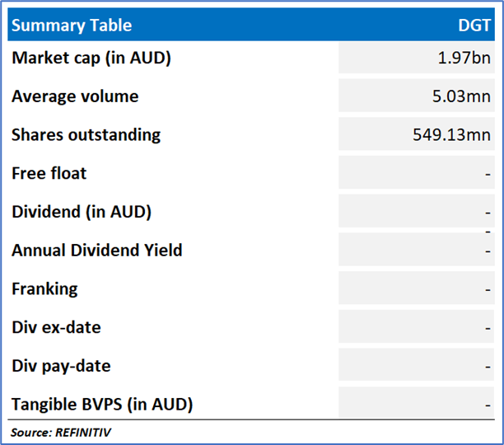Click the Summary Table header title
Screen dimensions: 504x445
point(72,26)
